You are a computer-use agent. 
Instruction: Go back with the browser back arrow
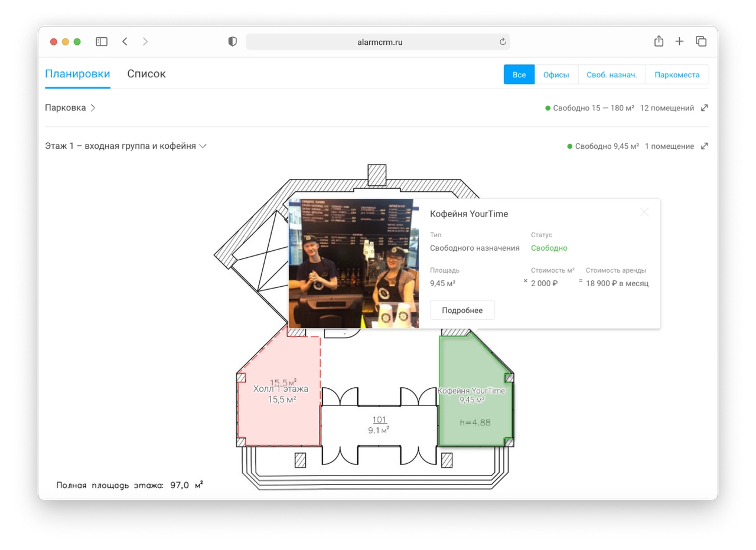pos(125,41)
